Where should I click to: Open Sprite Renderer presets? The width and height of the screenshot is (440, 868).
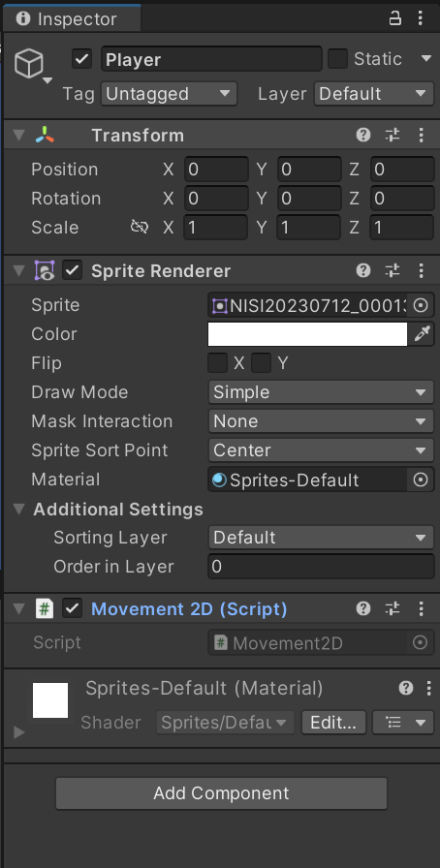click(x=393, y=270)
